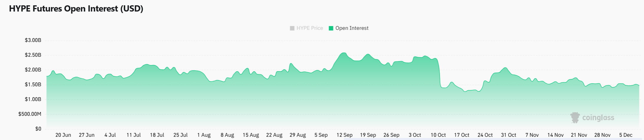
Task: Click the chart title HYPE Futures Open Interest
Action: (x=76, y=9)
